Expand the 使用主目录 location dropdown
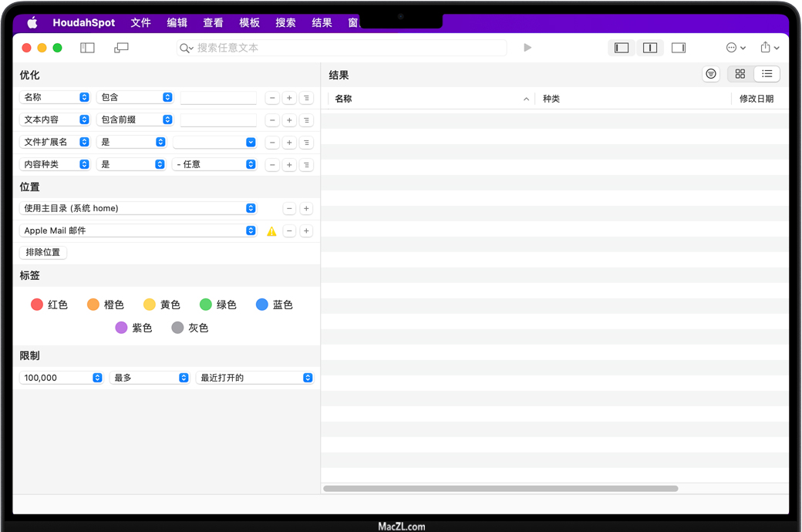Viewport: 802px width, 532px height. click(x=139, y=208)
